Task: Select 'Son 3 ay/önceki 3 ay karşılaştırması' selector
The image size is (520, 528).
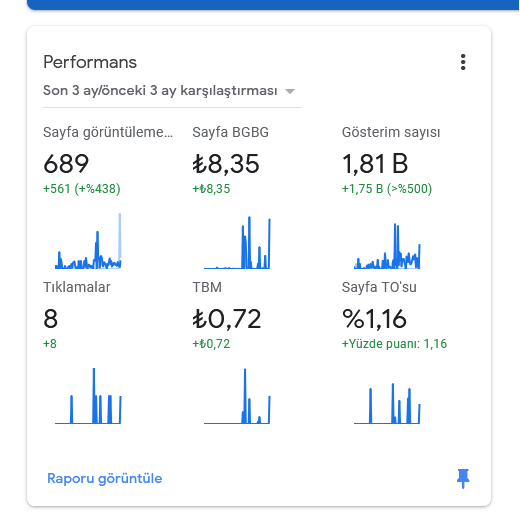Action: click(x=172, y=91)
